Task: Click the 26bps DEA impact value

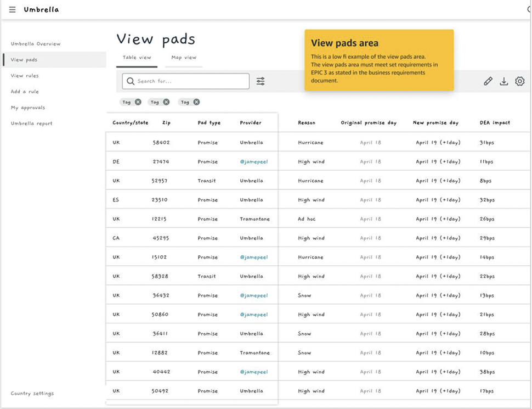Action: pos(487,219)
